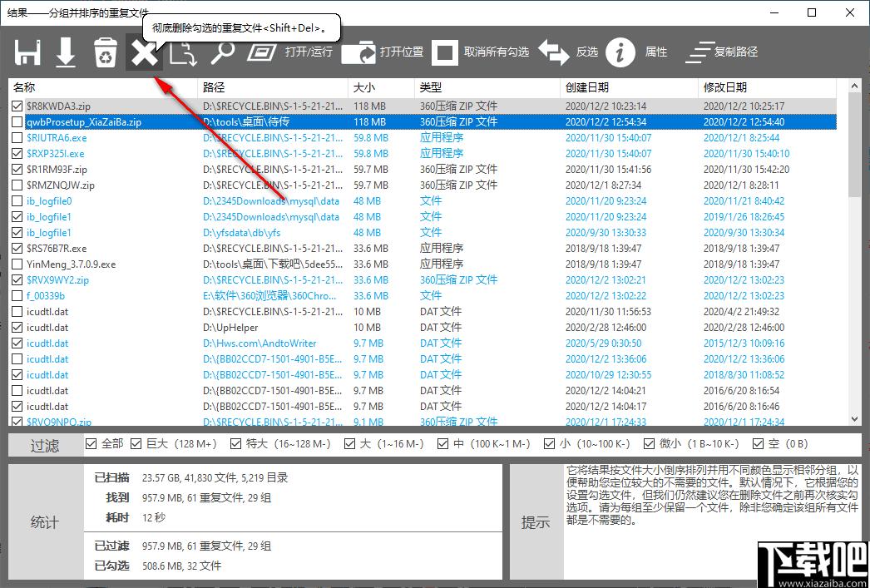Screen dimensions: 870x588
Task: Toggle the 空 (0 B) filter checkbox
Action: click(x=758, y=444)
